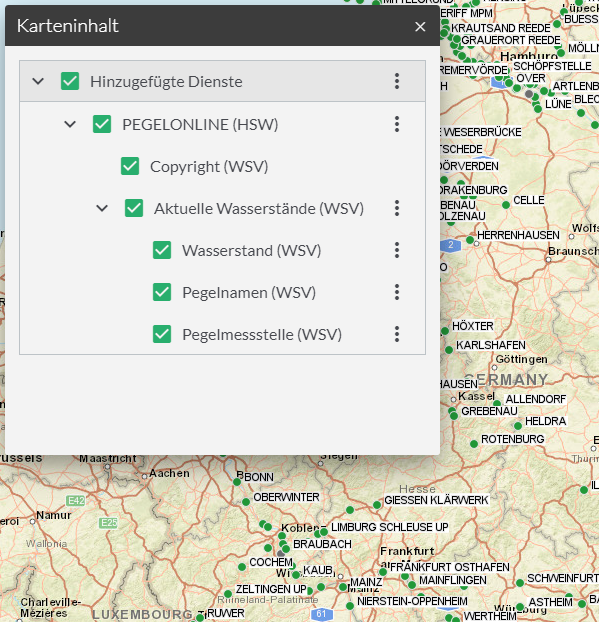The width and height of the screenshot is (599, 622).
Task: Open options menu for Pegelmessstelle (WSV)
Action: point(397,334)
